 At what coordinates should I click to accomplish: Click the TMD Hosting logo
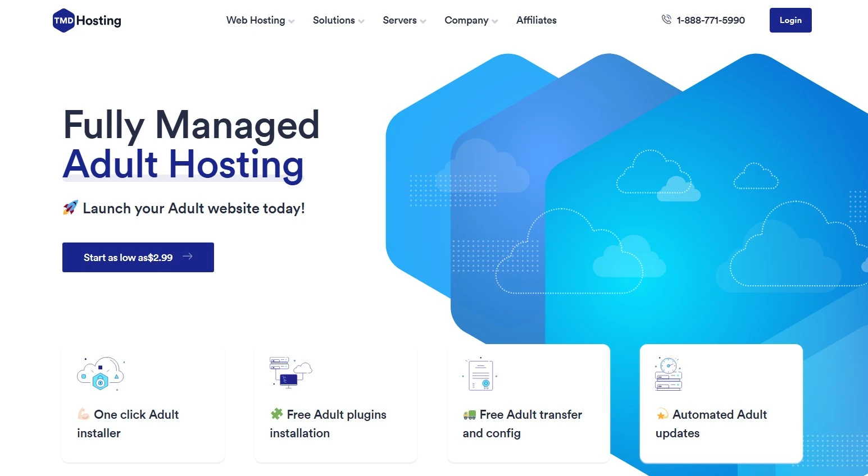point(86,20)
